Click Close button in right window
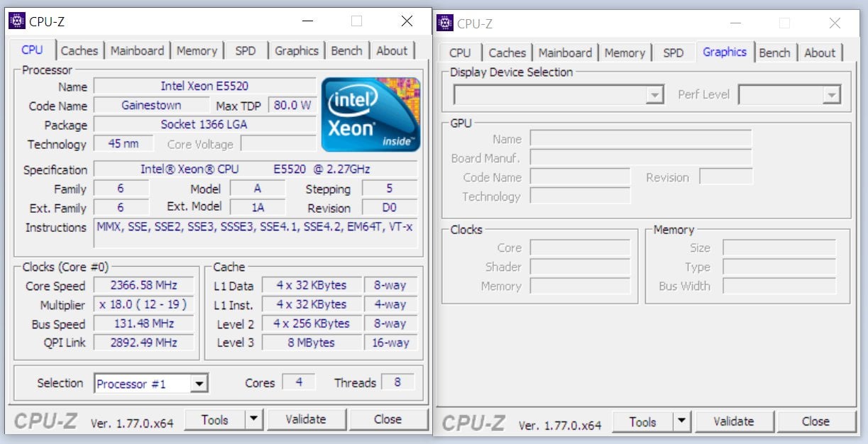868x444 pixels. coord(815,422)
